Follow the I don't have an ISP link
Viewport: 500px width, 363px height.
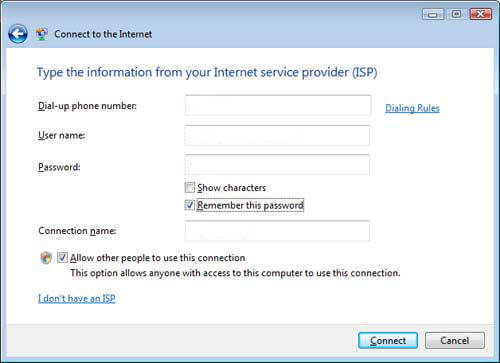[77, 298]
